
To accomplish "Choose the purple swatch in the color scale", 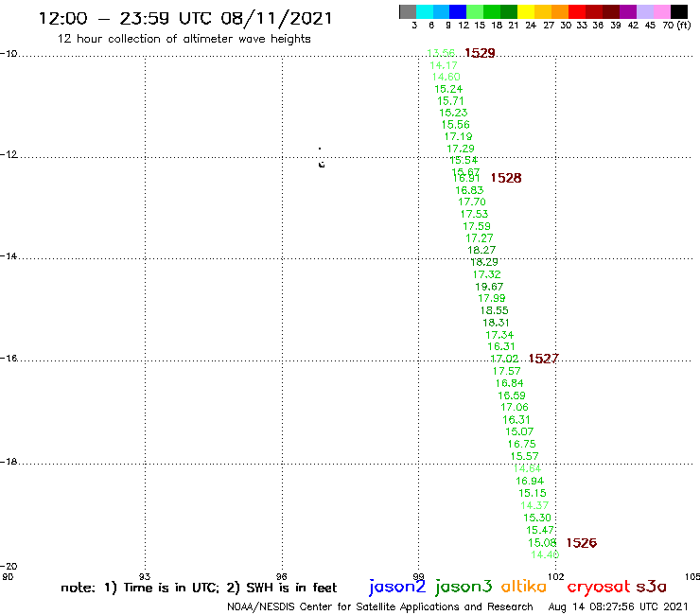I will coord(628,11).
